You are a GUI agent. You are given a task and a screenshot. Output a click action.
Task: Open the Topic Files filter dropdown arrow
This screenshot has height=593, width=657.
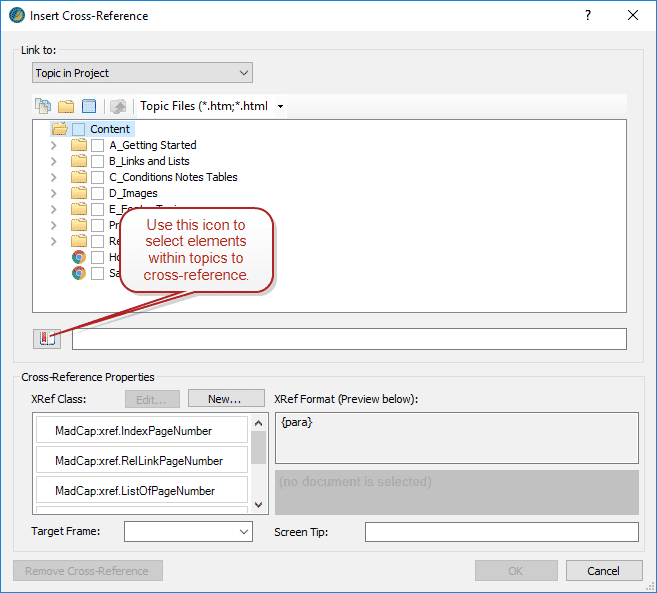click(280, 106)
